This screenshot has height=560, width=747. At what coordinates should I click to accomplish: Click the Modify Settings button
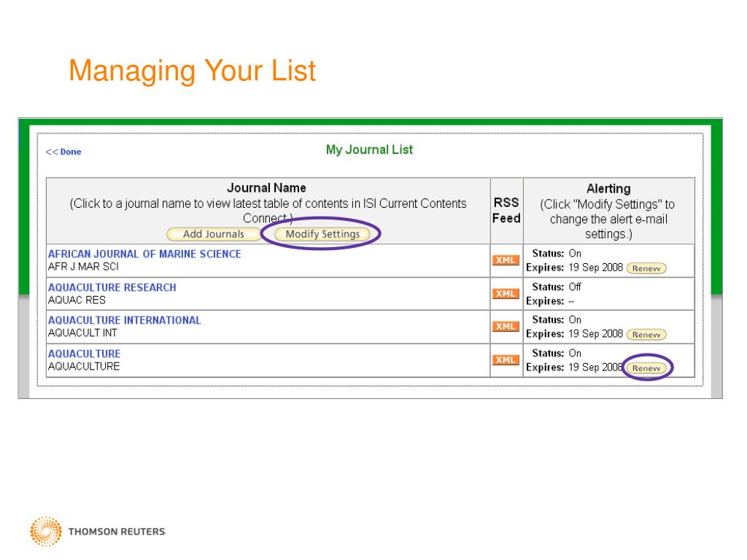pyautogui.click(x=322, y=234)
